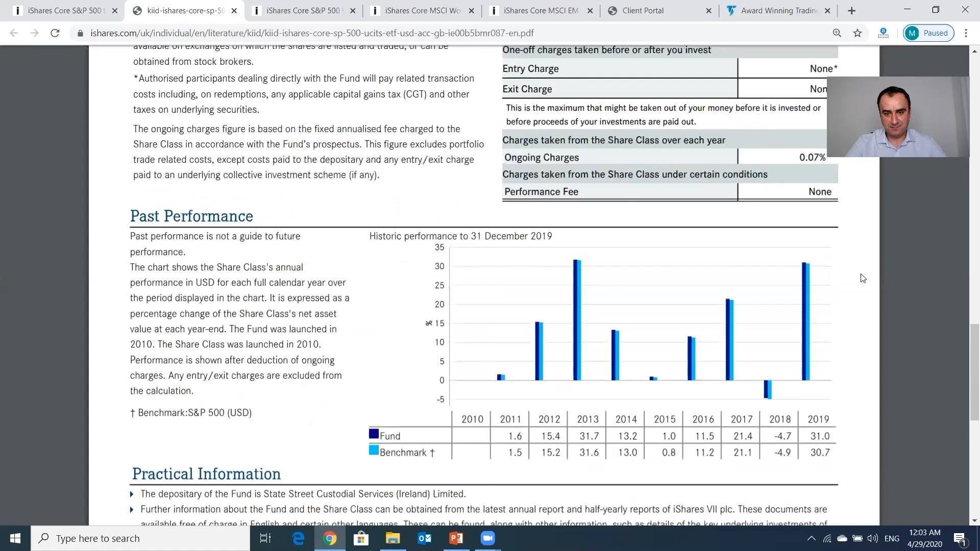
Task: Click the 2019 Fund value 31.0
Action: pyautogui.click(x=820, y=436)
